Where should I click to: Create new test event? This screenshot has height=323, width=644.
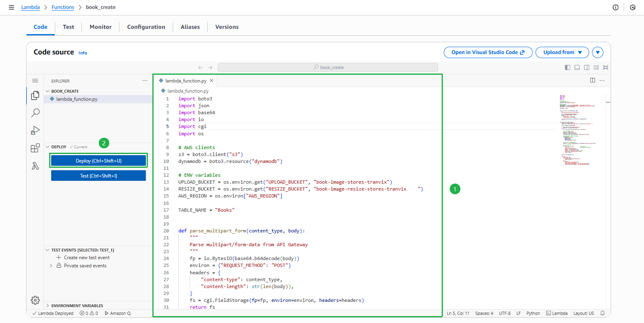pyautogui.click(x=83, y=258)
